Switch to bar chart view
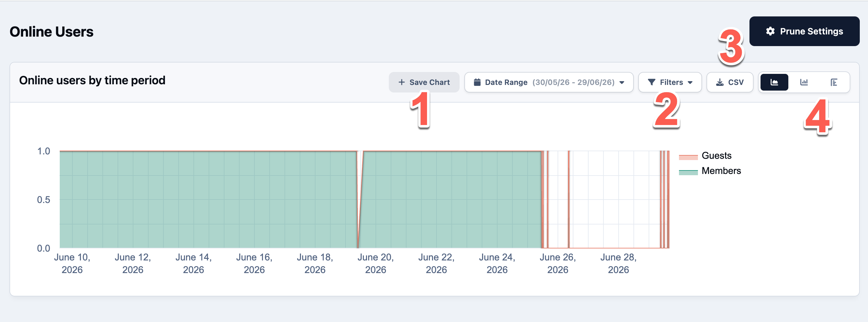Screen dimensions: 868x322 (804, 82)
